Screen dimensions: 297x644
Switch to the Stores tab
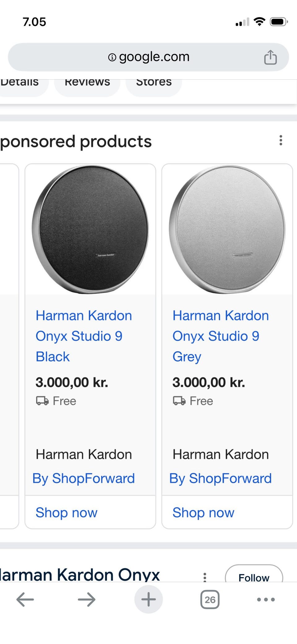[x=154, y=82]
